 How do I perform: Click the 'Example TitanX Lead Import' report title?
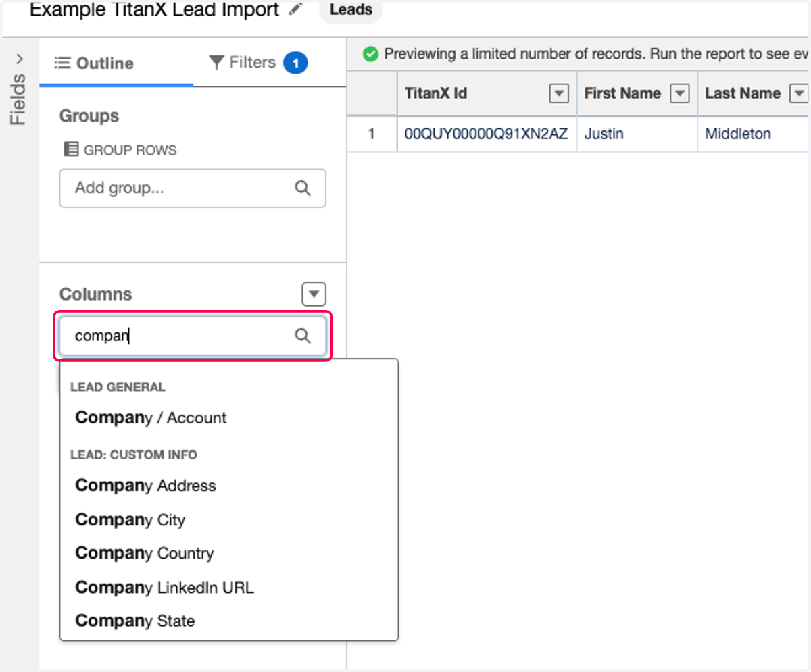(x=155, y=9)
